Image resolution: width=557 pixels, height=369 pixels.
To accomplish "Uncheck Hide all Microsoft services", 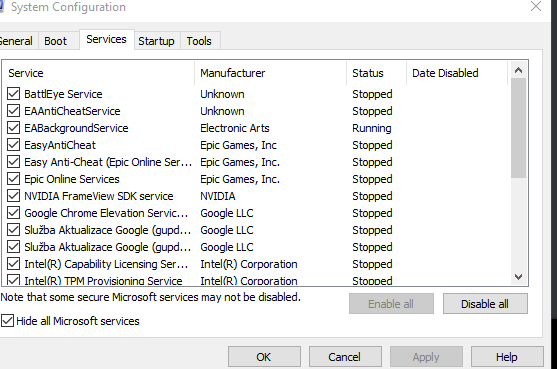I will [x=7, y=321].
